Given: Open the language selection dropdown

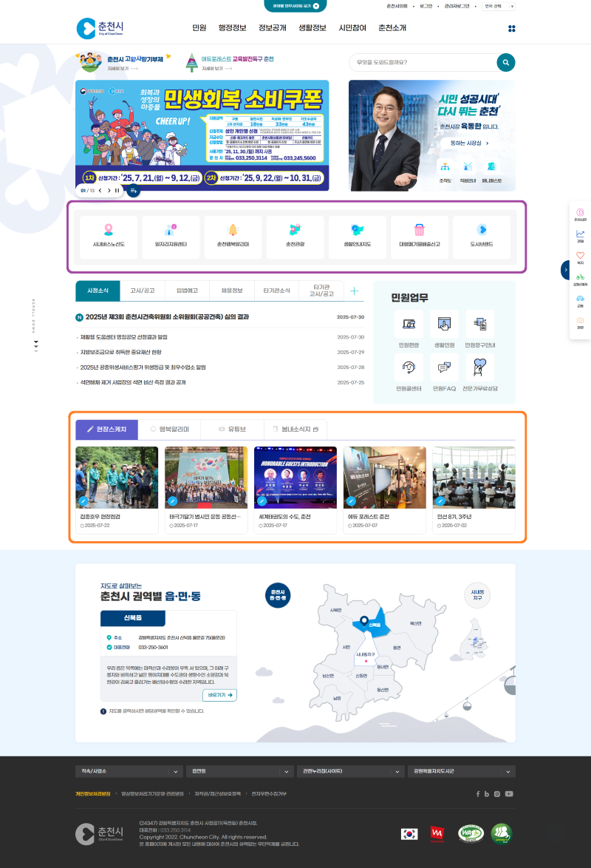Looking at the screenshot, I should [499, 6].
